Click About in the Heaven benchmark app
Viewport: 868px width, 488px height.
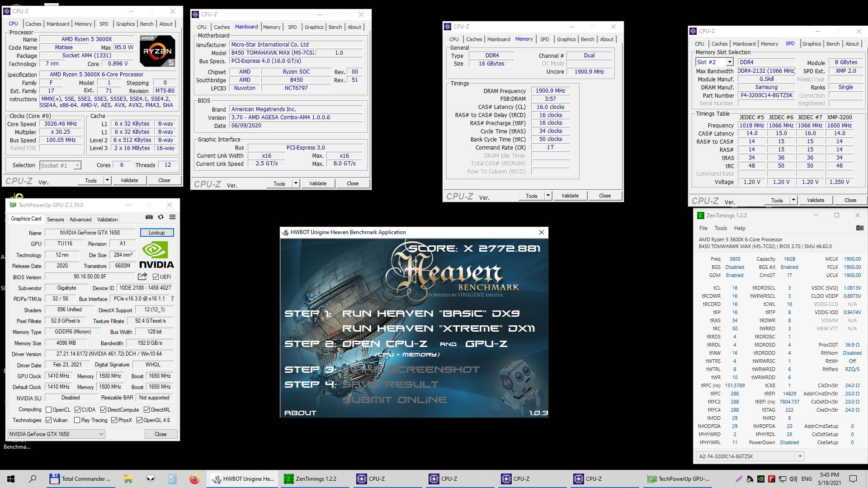click(300, 413)
